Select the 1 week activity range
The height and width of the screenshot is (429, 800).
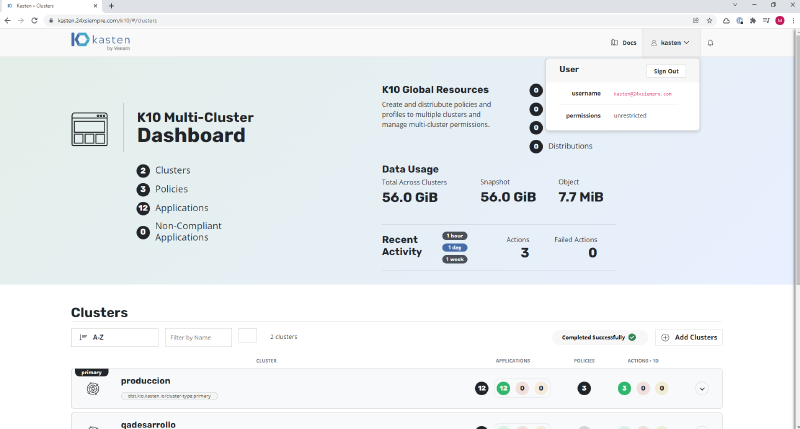[x=455, y=259]
